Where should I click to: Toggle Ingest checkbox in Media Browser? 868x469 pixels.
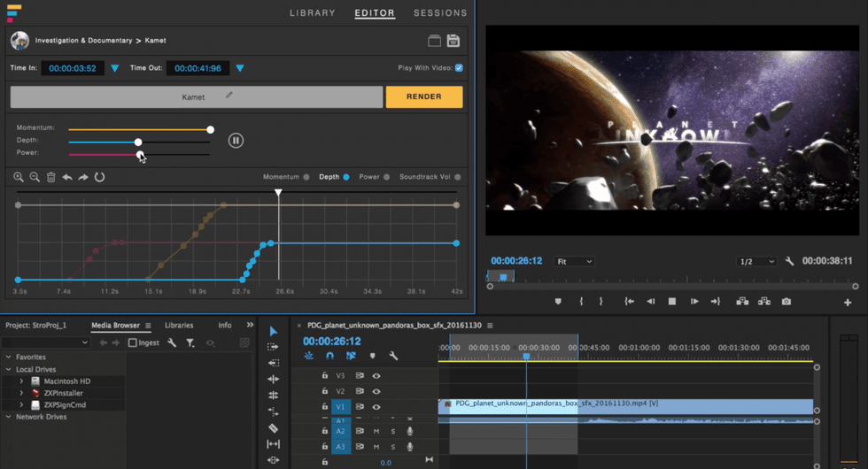(x=132, y=343)
